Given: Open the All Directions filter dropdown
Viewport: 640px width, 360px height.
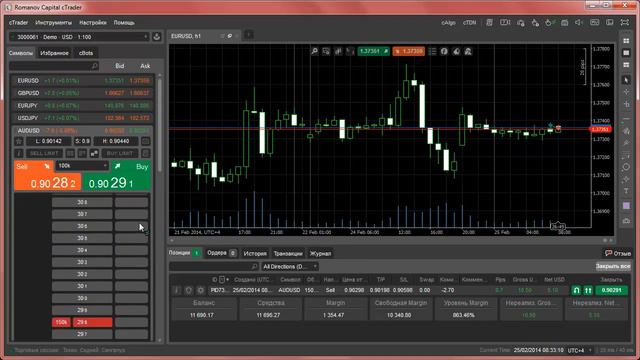Looking at the screenshot, I should click(x=290, y=267).
